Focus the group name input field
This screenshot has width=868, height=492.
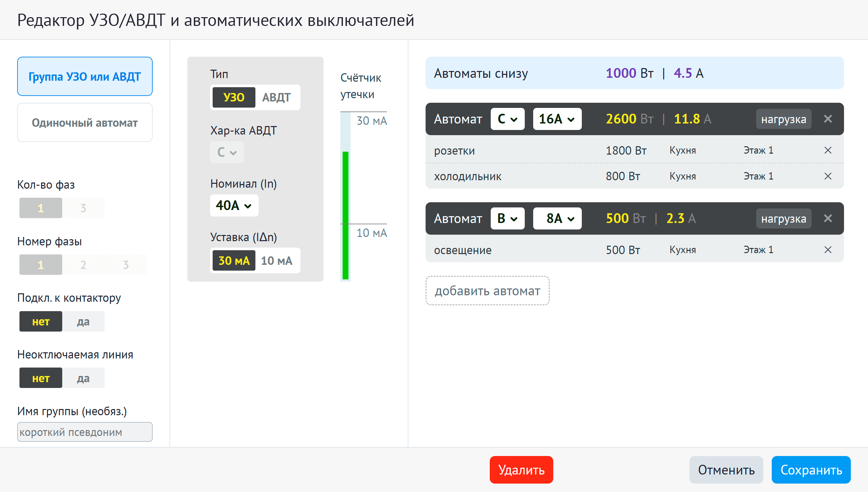85,432
